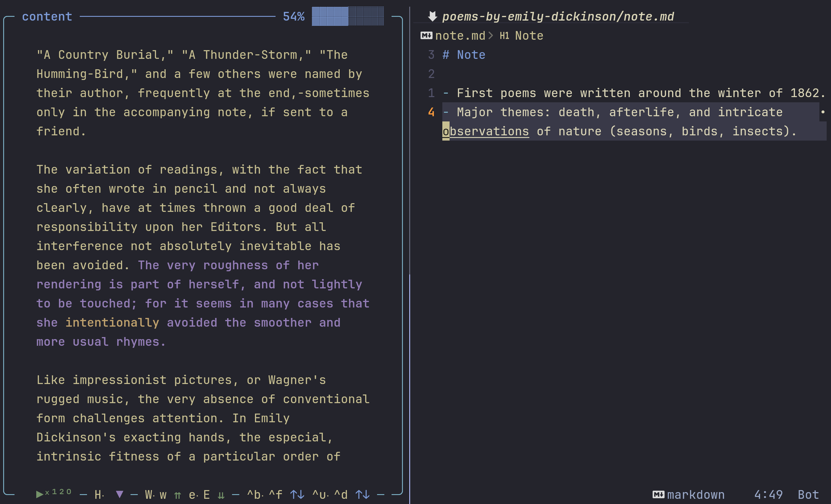Viewport: 831px width, 504px height.
Task: Click the text '"A Country Burial,"'
Action: tap(105, 54)
